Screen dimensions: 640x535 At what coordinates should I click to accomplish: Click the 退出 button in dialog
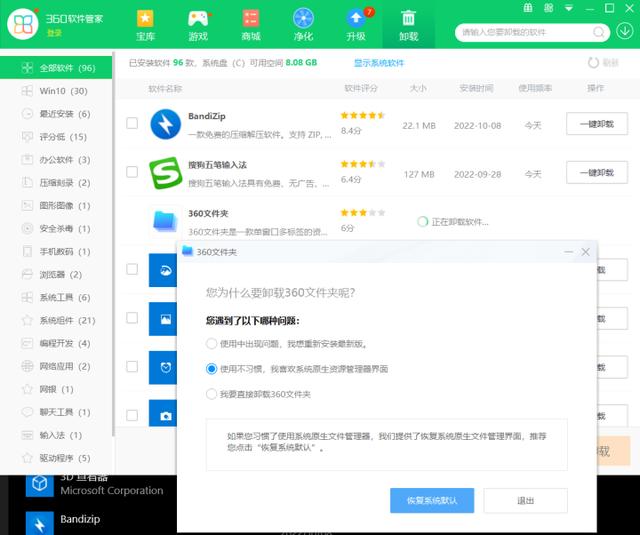point(525,500)
